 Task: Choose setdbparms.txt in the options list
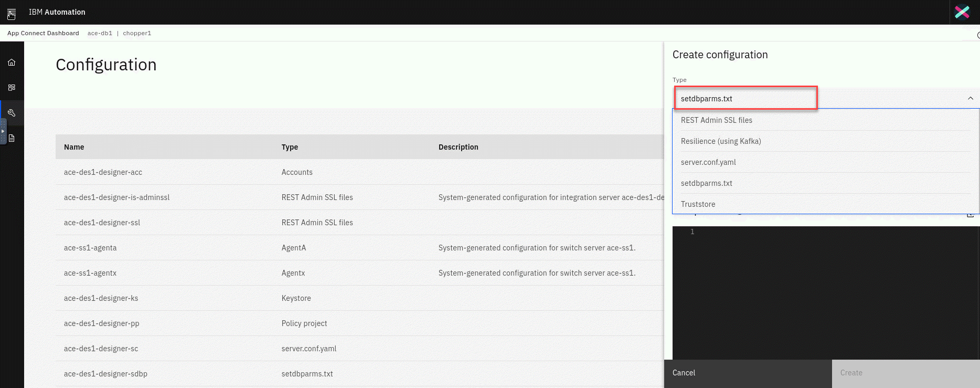(x=706, y=183)
